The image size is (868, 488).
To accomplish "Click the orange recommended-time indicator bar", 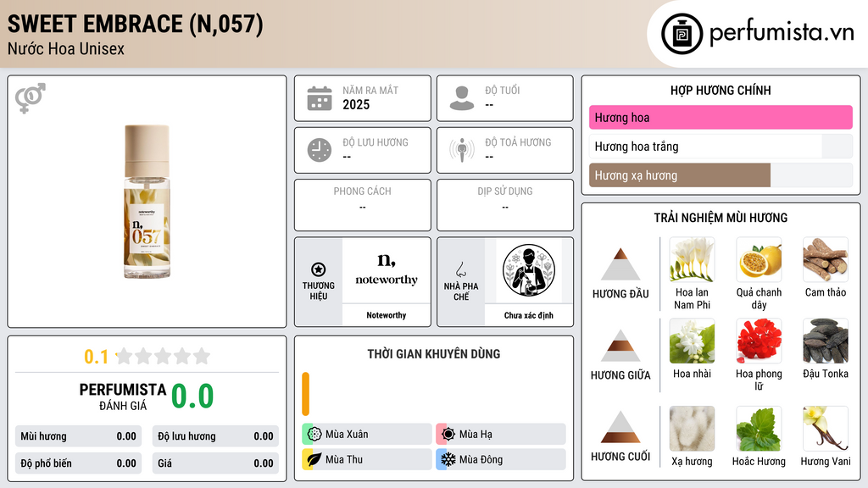I will (x=305, y=394).
